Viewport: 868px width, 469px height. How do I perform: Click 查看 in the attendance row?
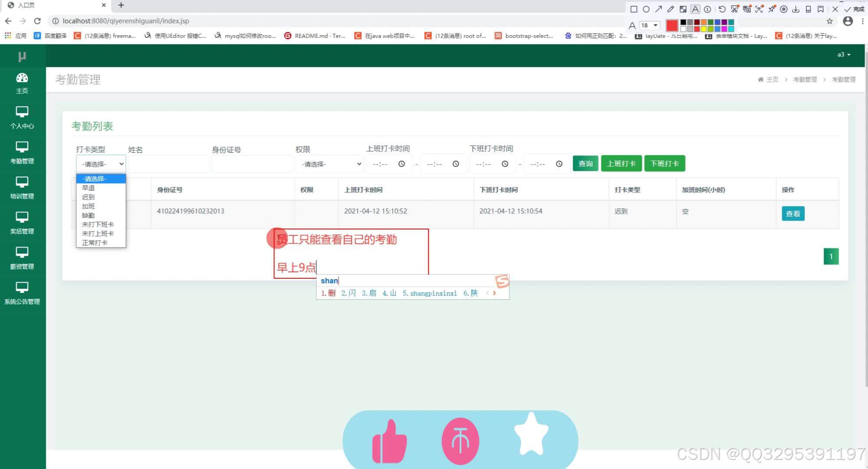tap(793, 214)
